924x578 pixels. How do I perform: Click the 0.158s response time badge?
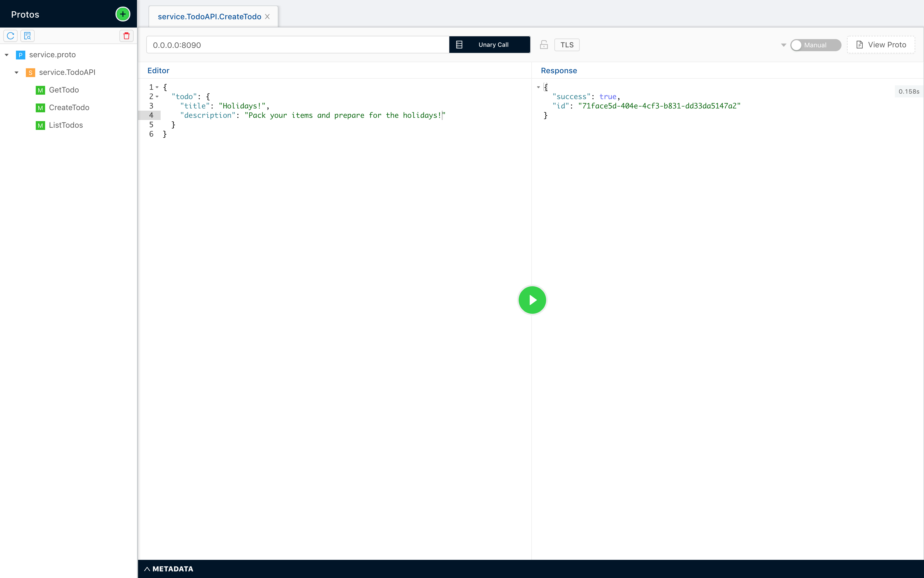(x=909, y=91)
